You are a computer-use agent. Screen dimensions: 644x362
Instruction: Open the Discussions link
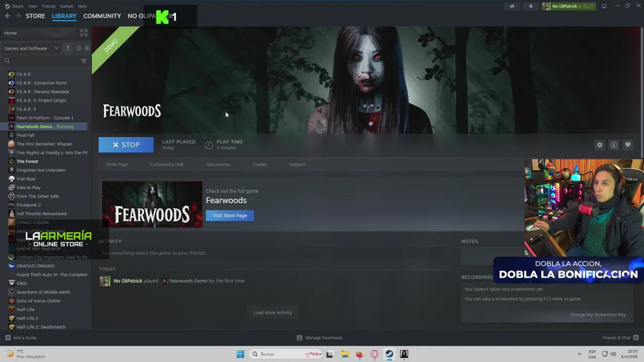pyautogui.click(x=218, y=164)
